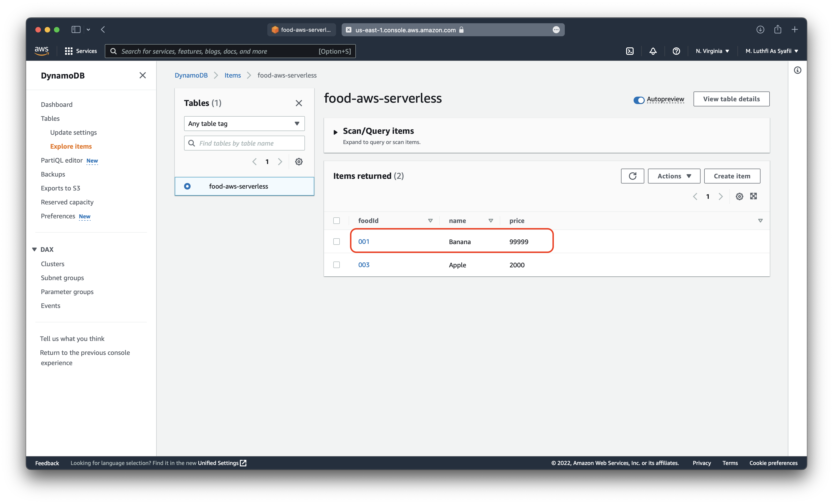Click the browser sidebar toggle icon
833x504 pixels.
76,29
